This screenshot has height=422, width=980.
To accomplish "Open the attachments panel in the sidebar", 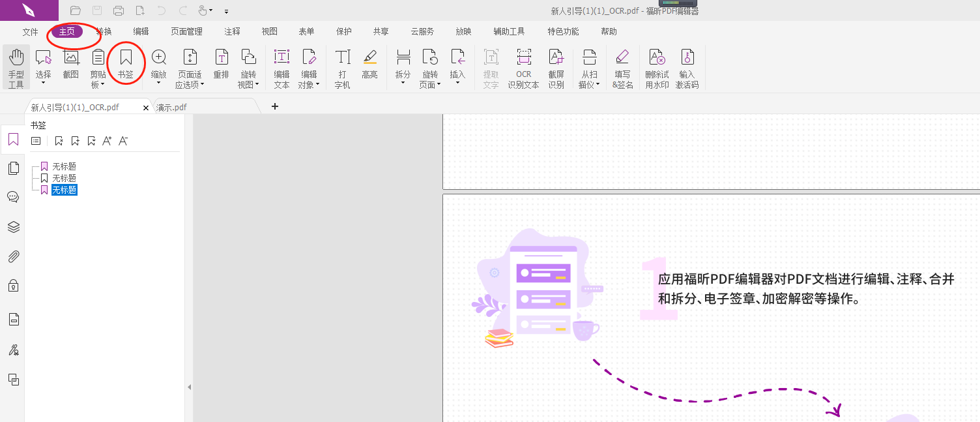I will (13, 256).
